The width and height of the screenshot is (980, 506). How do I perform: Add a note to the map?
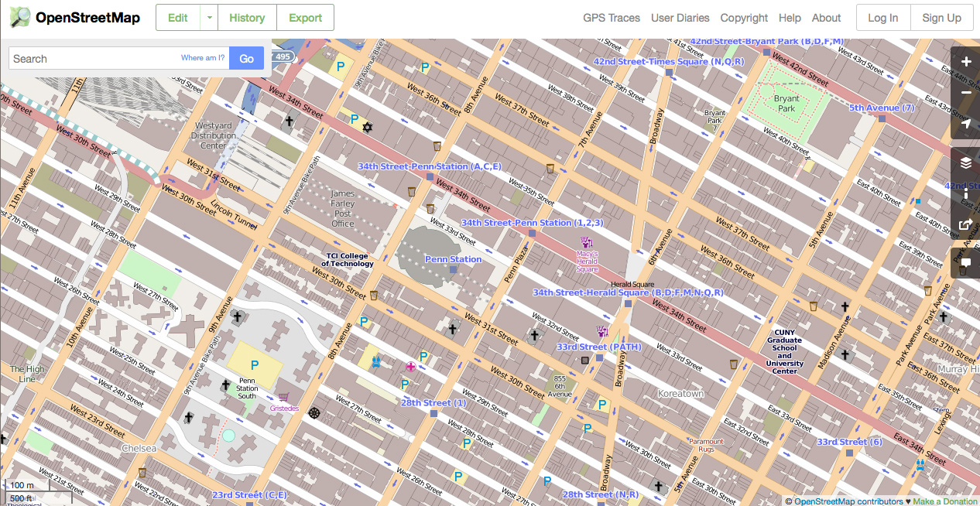(965, 262)
